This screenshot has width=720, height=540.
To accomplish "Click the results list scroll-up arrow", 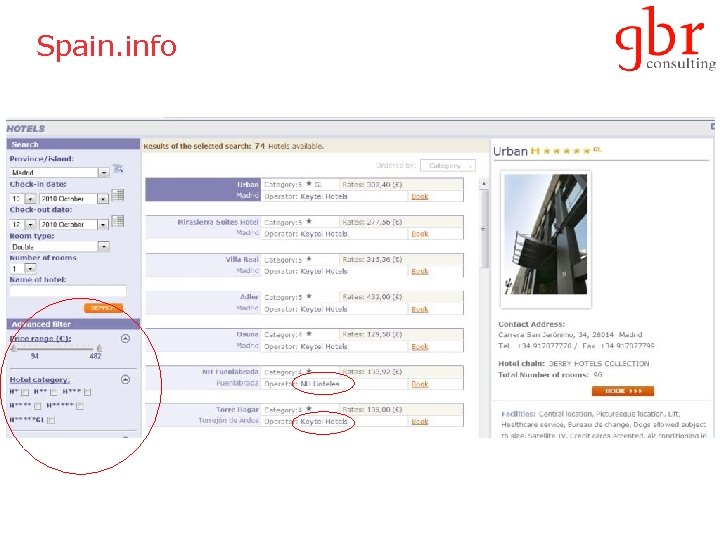I will [x=484, y=184].
